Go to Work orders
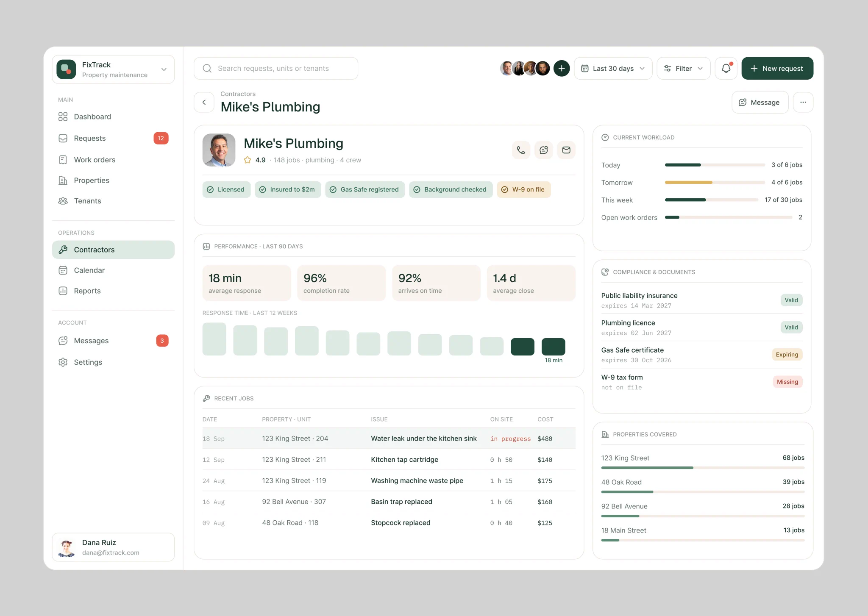 [113, 160]
